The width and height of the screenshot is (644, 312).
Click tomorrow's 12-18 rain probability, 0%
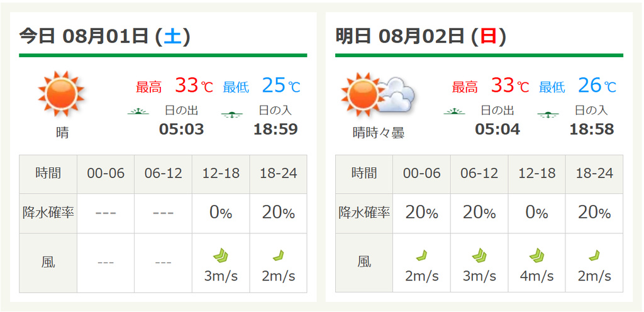pyautogui.click(x=537, y=213)
